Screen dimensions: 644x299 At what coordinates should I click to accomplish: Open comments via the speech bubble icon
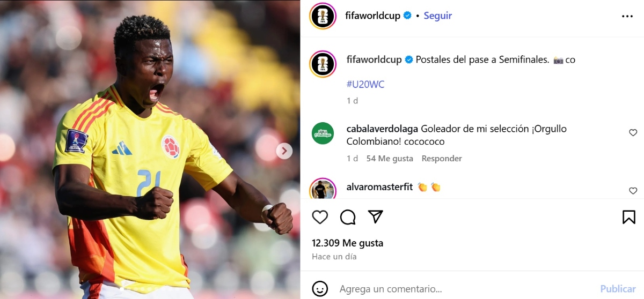(x=348, y=216)
